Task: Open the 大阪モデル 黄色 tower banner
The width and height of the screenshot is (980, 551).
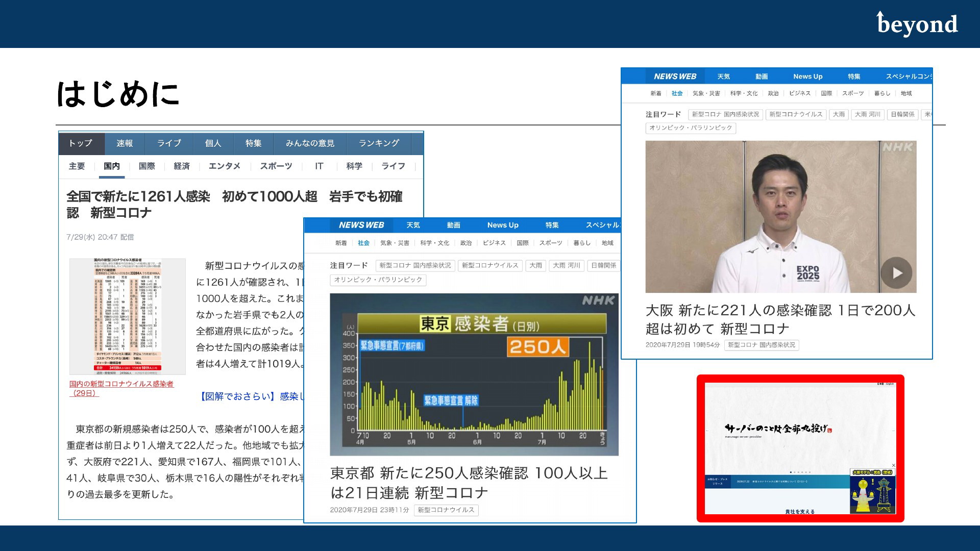Action: [x=872, y=491]
